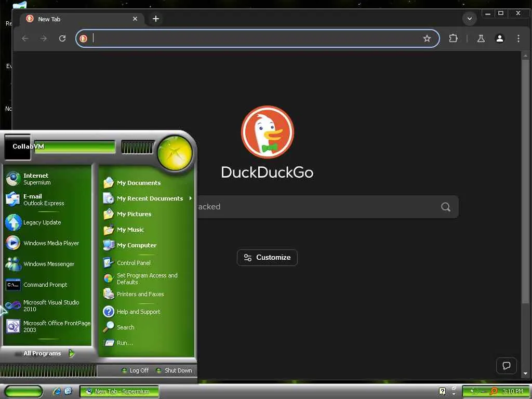The width and height of the screenshot is (532, 399).
Task: Focus the browser address bar
Action: (257, 38)
